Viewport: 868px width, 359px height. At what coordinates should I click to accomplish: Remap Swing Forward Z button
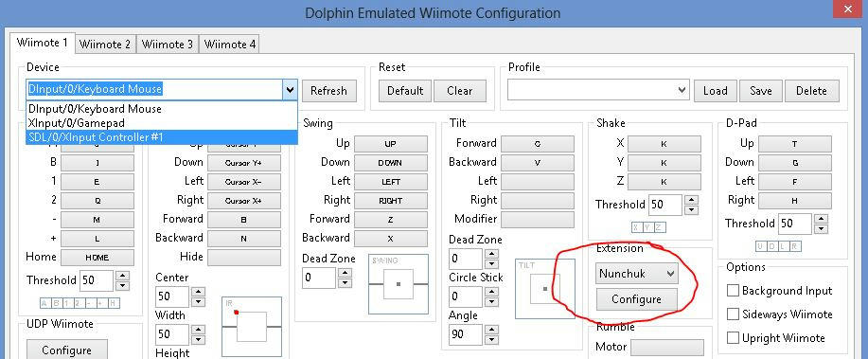point(391,220)
